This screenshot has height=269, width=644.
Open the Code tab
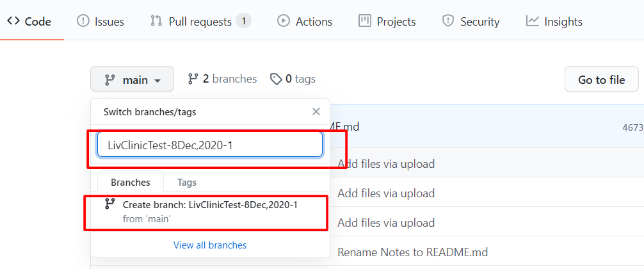[29, 21]
